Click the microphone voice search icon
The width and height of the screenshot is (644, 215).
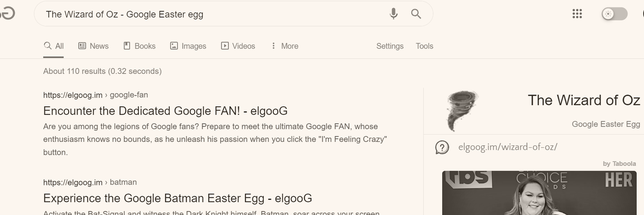coord(393,14)
